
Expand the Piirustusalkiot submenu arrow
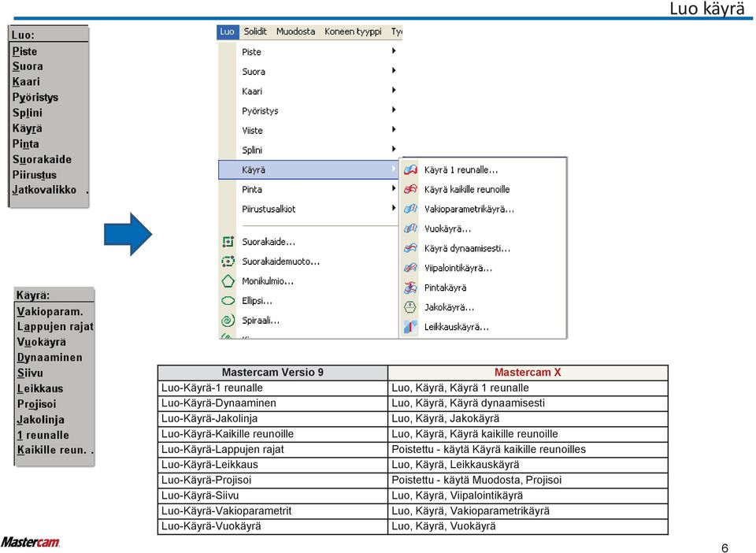point(394,208)
